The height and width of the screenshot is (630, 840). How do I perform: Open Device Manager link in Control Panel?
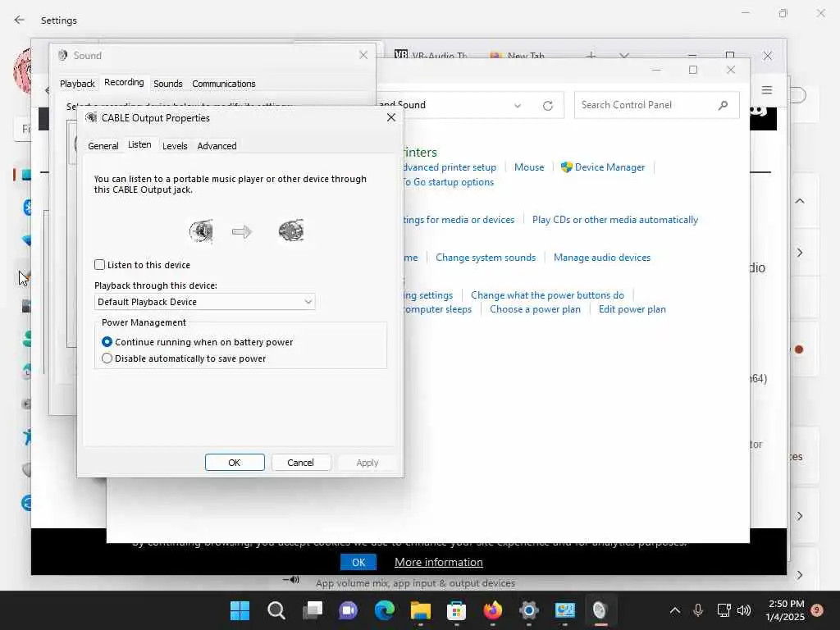(x=609, y=167)
